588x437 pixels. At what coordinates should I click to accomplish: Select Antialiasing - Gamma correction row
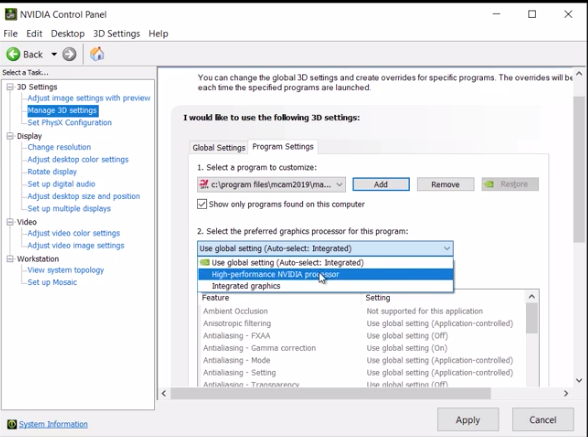tap(362, 348)
